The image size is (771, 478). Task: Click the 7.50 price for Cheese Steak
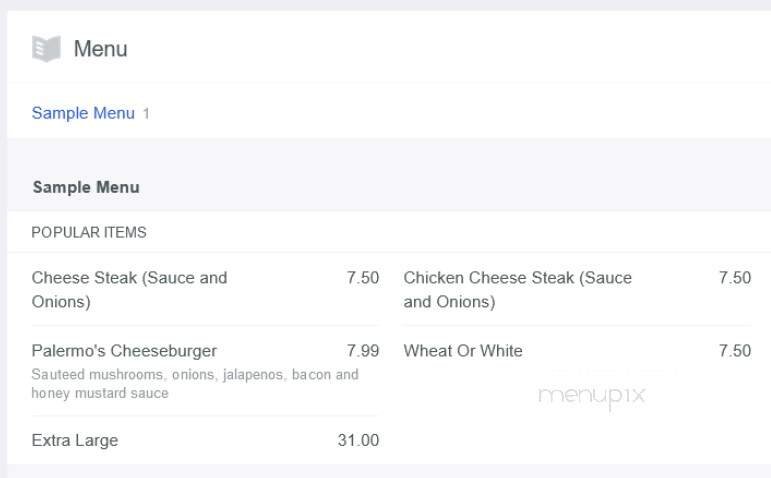tap(363, 278)
